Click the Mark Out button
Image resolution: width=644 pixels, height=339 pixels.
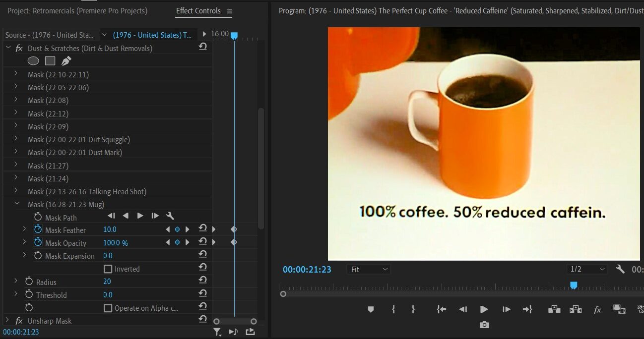tap(413, 309)
